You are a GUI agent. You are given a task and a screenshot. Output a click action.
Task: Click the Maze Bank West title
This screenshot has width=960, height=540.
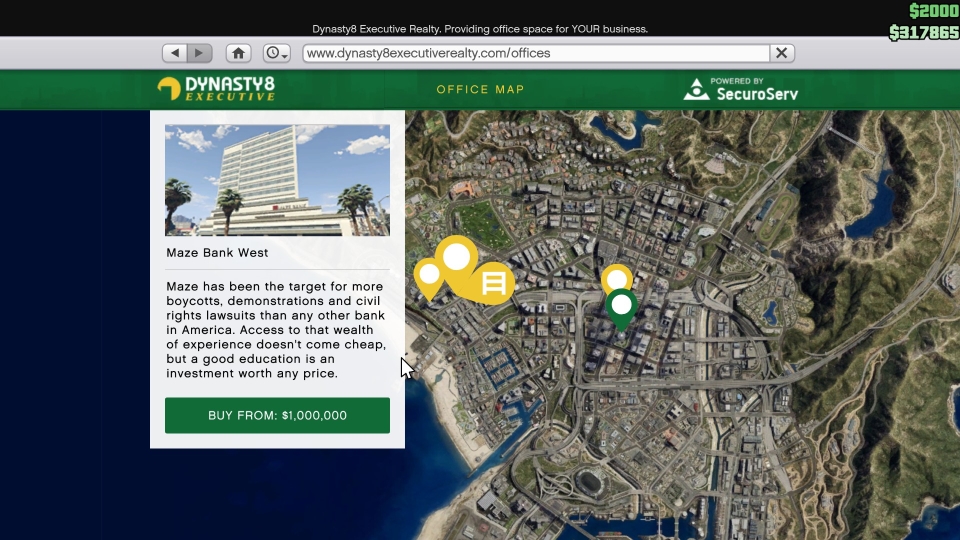point(217,252)
